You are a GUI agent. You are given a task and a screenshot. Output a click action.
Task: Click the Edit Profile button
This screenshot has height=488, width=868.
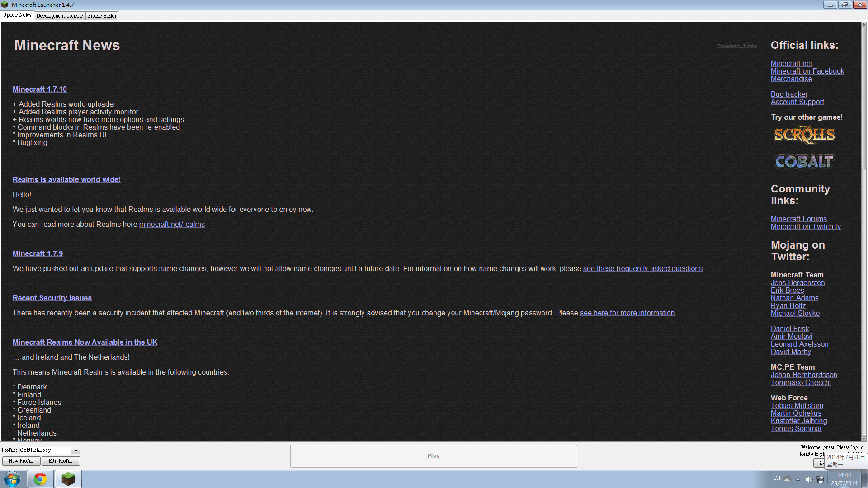[61, 461]
